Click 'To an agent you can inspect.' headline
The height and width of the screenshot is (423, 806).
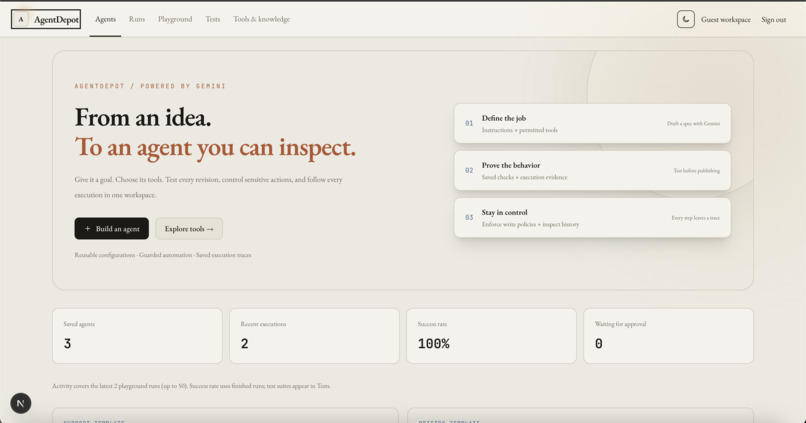(x=215, y=148)
